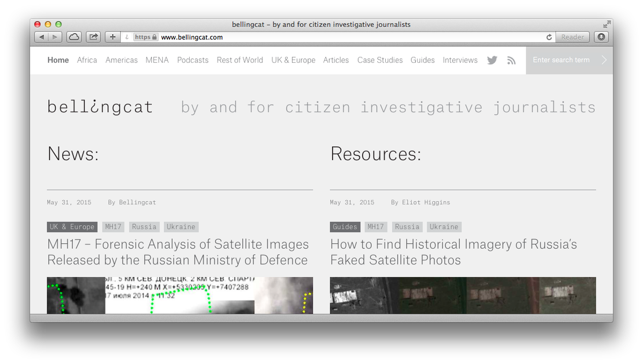Click the News: section heading
The height and width of the screenshot is (364, 643).
(73, 154)
